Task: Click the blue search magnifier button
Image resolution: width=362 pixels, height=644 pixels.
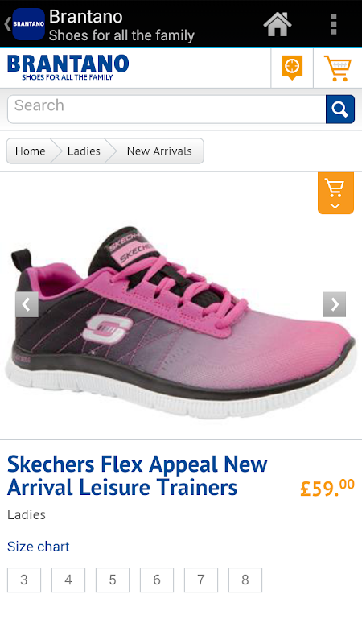Action: tap(339, 109)
